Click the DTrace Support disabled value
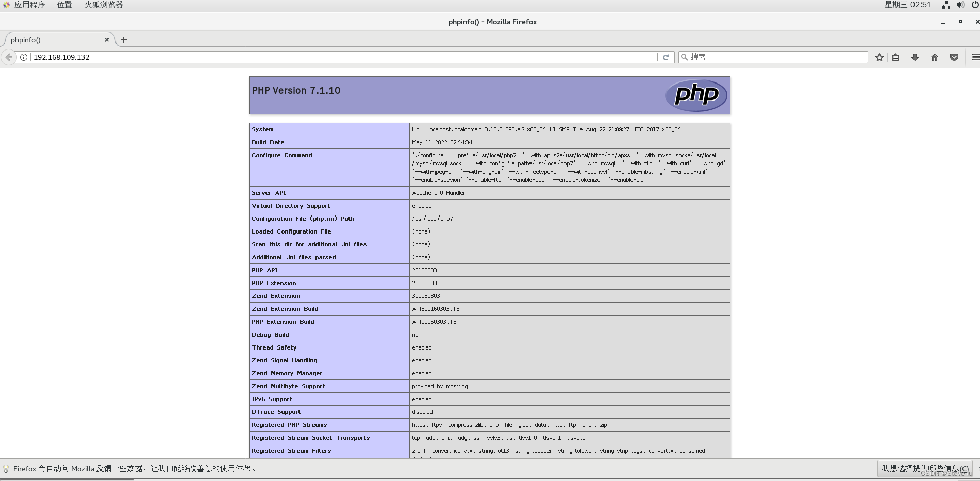Image resolution: width=980 pixels, height=481 pixels. click(x=422, y=412)
